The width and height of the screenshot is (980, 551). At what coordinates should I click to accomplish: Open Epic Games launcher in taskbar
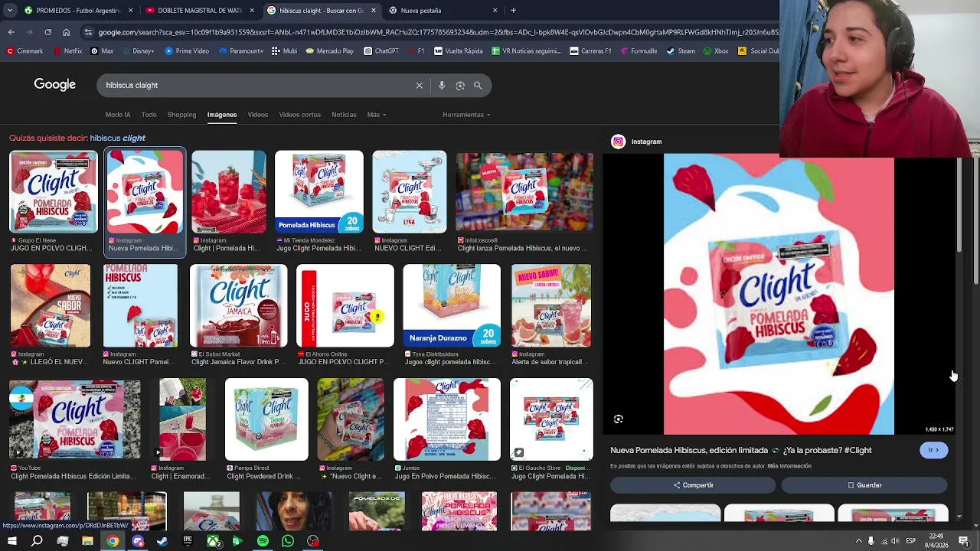(188, 541)
